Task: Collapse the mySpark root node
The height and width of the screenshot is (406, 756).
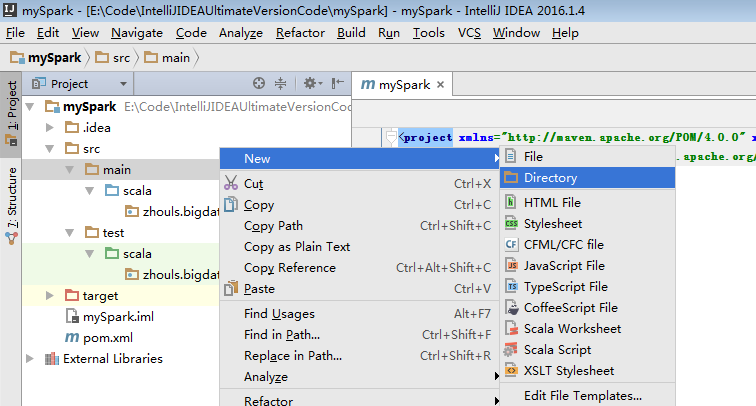Action: click(30, 107)
